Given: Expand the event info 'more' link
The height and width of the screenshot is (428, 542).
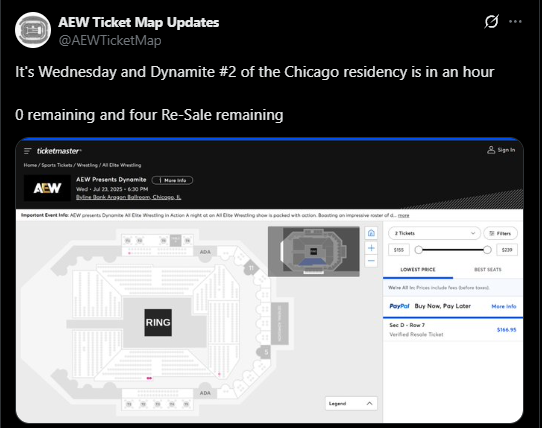Looking at the screenshot, I should coord(403,215).
